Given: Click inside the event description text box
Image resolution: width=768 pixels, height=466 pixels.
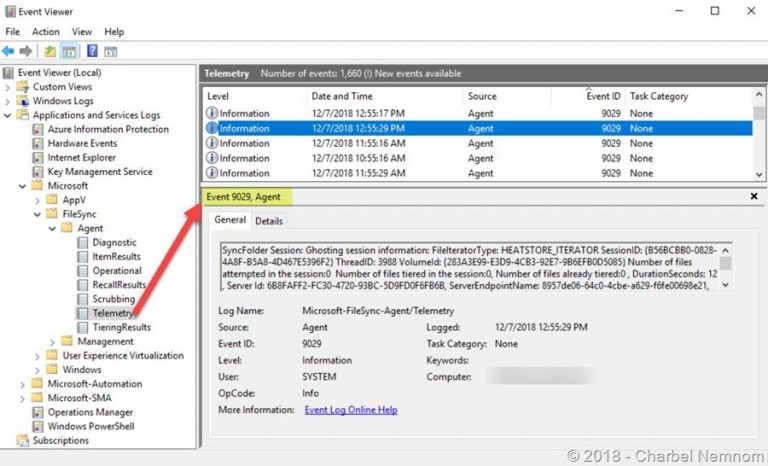Looking at the screenshot, I should [470, 268].
